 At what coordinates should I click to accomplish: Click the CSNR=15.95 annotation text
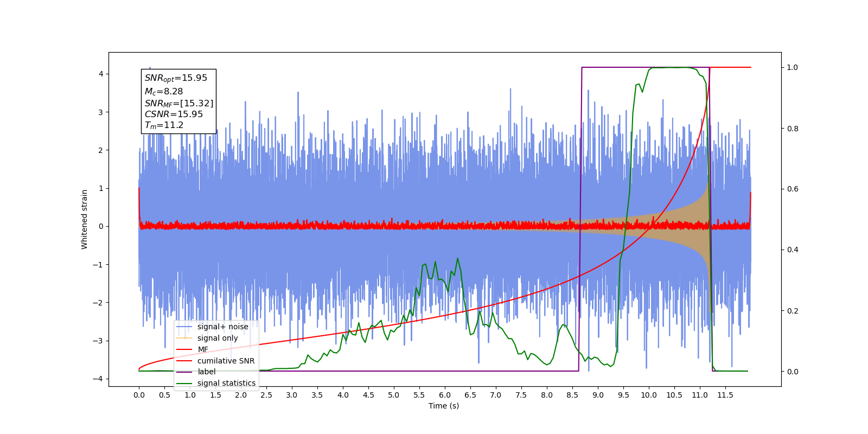[x=174, y=114]
